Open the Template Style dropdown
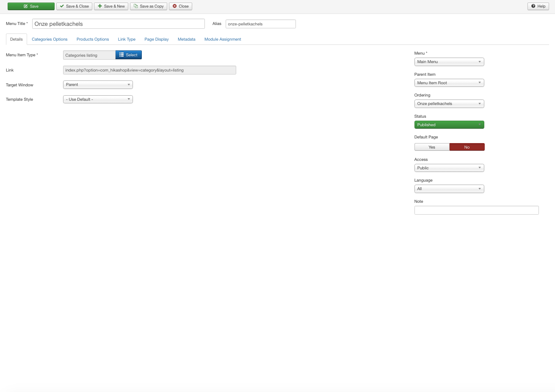Screen dimensions: 555x392 tap(98, 99)
